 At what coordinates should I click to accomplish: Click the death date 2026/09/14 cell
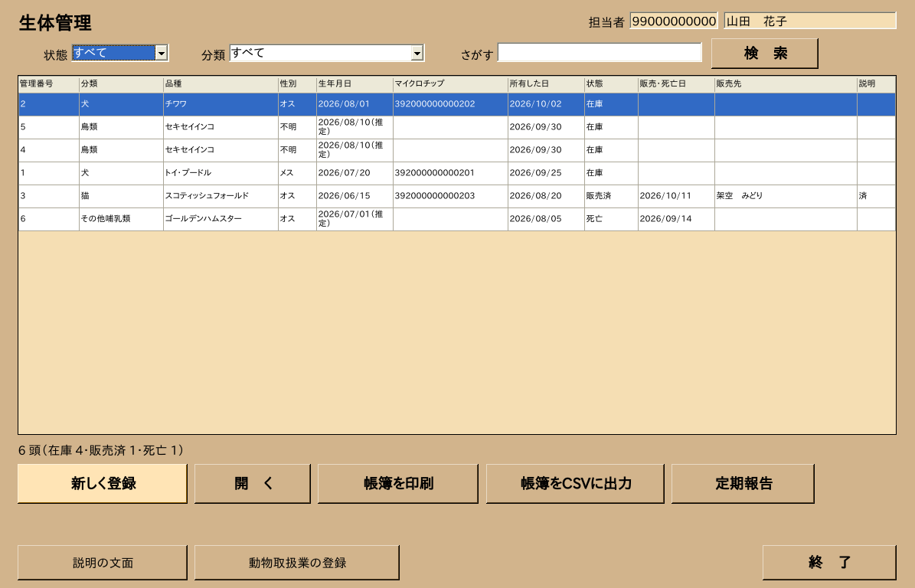click(x=676, y=219)
